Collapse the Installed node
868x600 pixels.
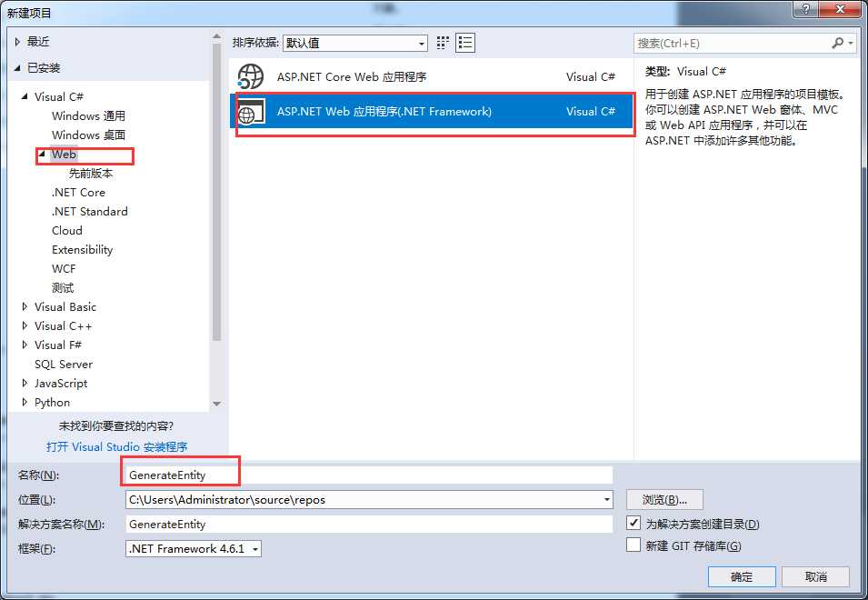(17, 68)
